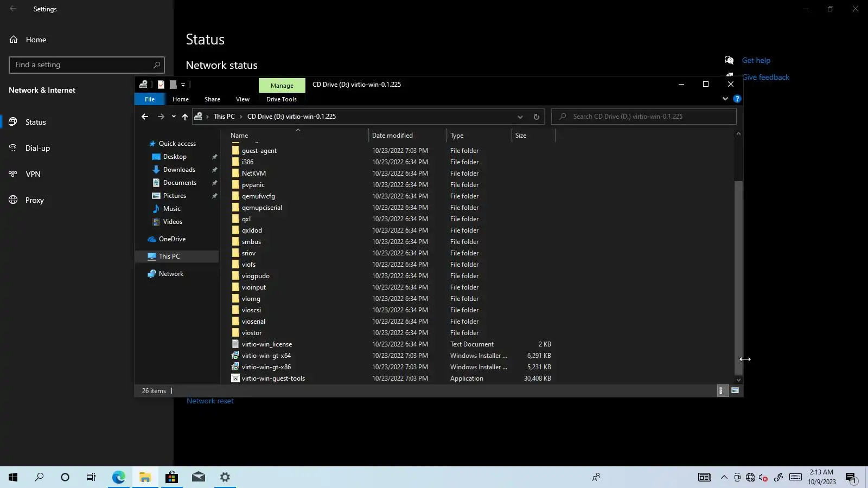Click the refresh button in the address bar
The width and height of the screenshot is (868, 488).
(x=536, y=117)
